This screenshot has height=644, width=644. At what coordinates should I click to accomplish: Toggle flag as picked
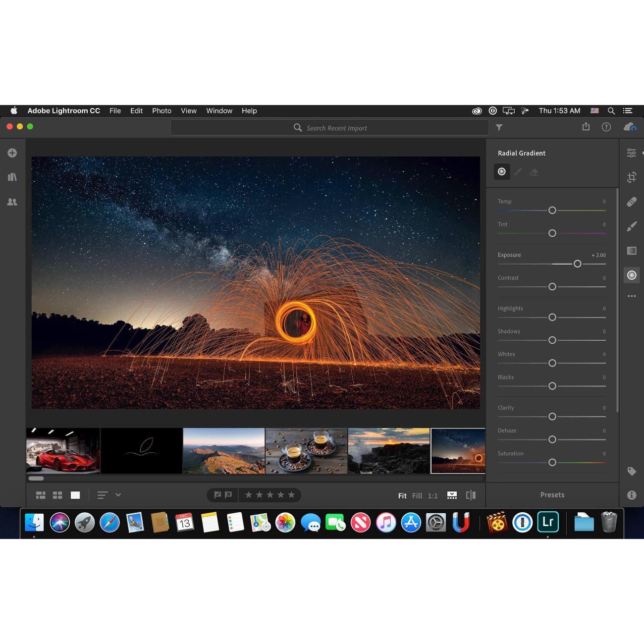click(217, 495)
